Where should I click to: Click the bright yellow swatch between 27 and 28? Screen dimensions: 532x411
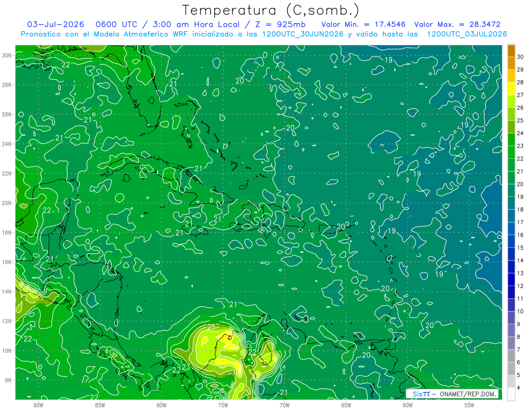click(x=511, y=89)
